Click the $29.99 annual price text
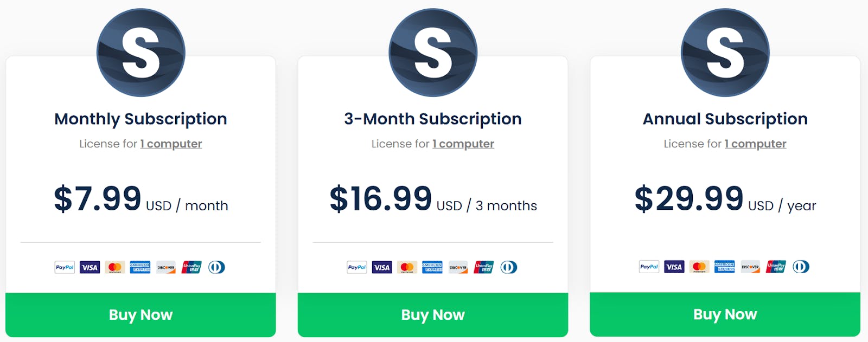The width and height of the screenshot is (868, 342). [689, 198]
